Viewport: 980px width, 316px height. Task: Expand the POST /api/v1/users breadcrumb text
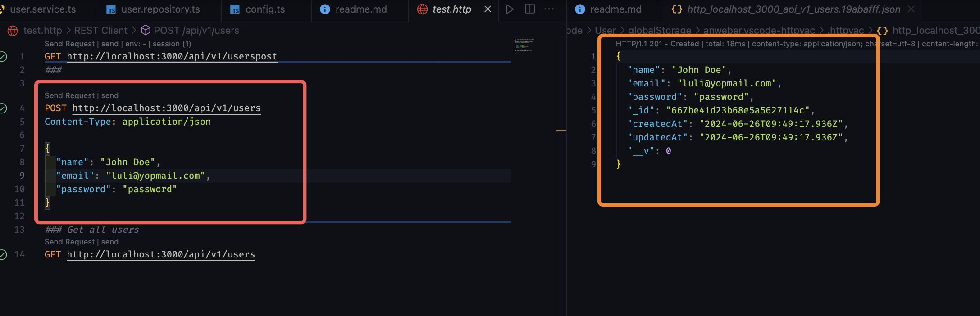point(196,31)
